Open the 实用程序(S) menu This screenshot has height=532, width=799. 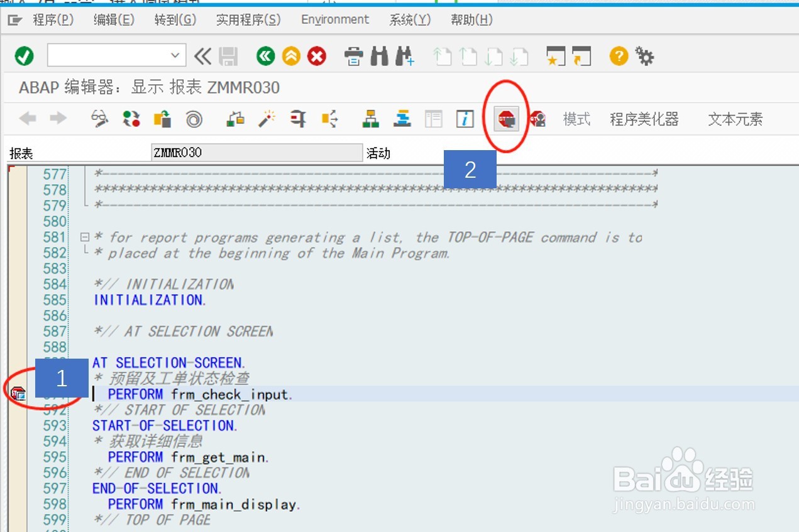248,19
